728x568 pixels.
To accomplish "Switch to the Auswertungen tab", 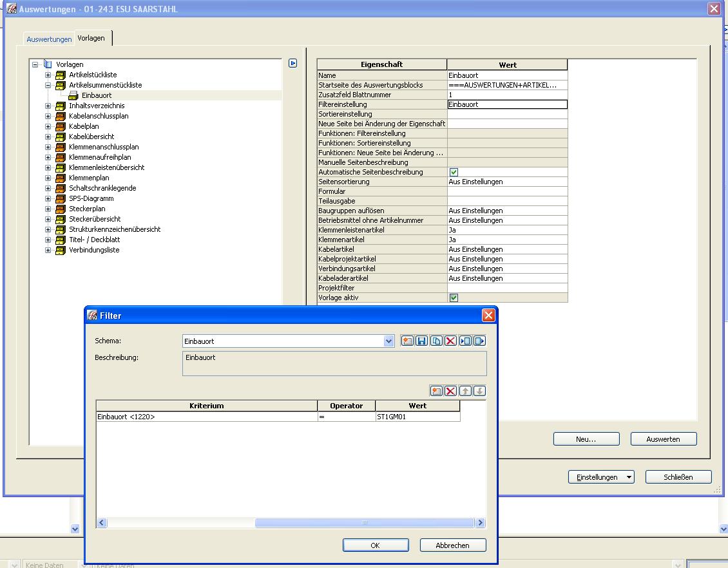I will pyautogui.click(x=49, y=39).
